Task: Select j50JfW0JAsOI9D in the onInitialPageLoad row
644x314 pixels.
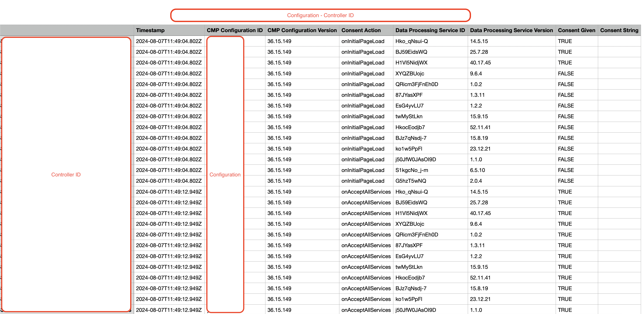Action: [415, 160]
